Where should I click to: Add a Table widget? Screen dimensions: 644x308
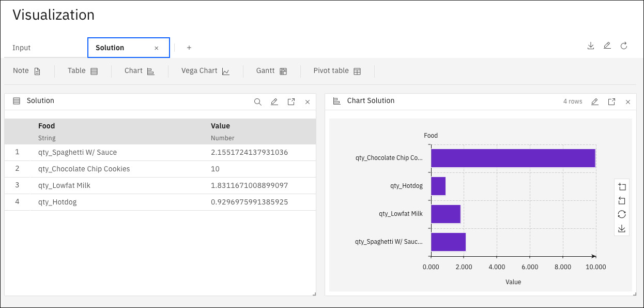[x=83, y=71]
